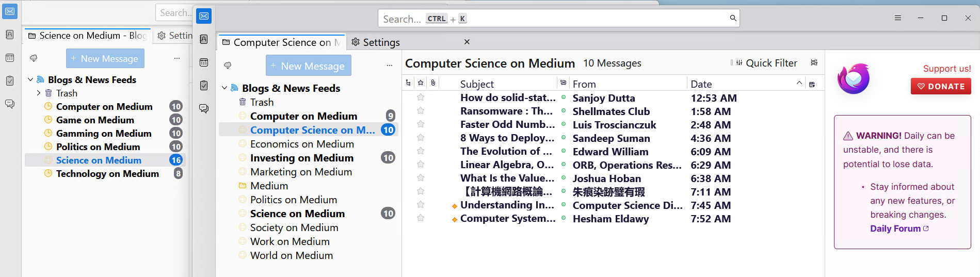Open Calendar icon in front window sidebar
The image size is (980, 277).
tap(204, 62)
